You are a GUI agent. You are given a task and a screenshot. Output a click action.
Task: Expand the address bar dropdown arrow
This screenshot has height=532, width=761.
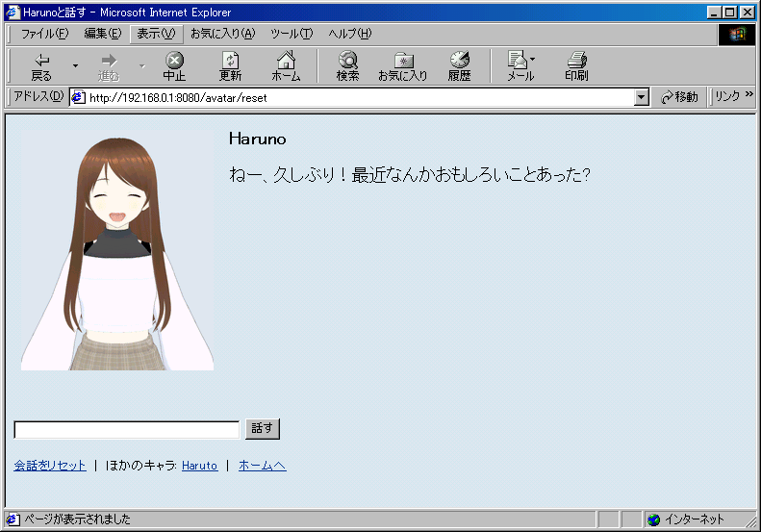click(x=641, y=97)
